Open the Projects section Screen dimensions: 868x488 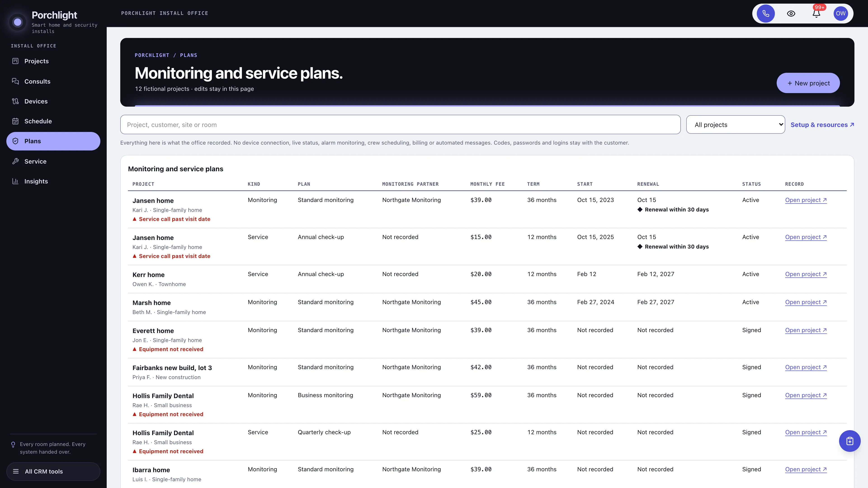[x=53, y=61]
